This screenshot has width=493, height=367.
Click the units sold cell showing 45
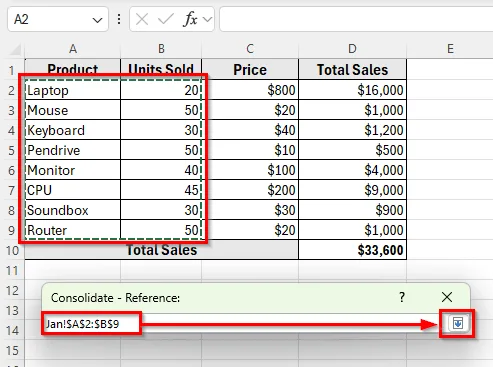click(x=161, y=190)
